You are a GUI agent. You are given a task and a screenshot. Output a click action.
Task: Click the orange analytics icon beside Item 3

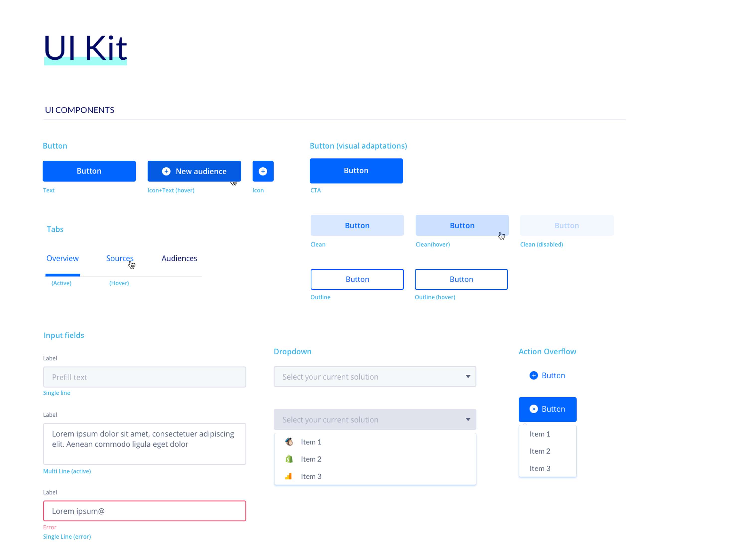[288, 476]
